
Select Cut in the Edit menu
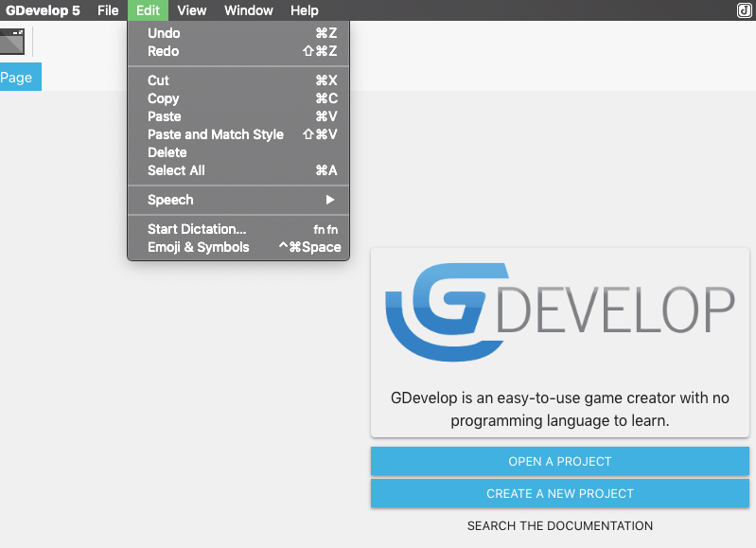[238, 80]
